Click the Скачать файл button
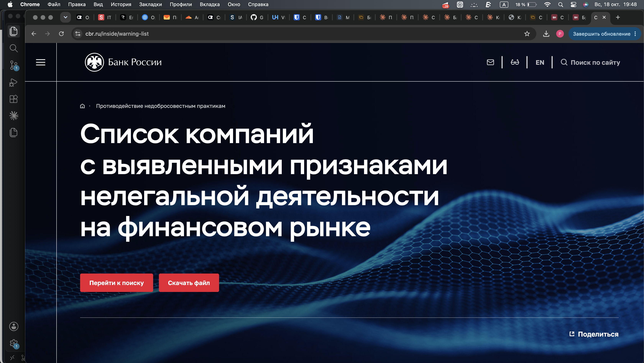The height and width of the screenshot is (363, 644). coord(189,283)
